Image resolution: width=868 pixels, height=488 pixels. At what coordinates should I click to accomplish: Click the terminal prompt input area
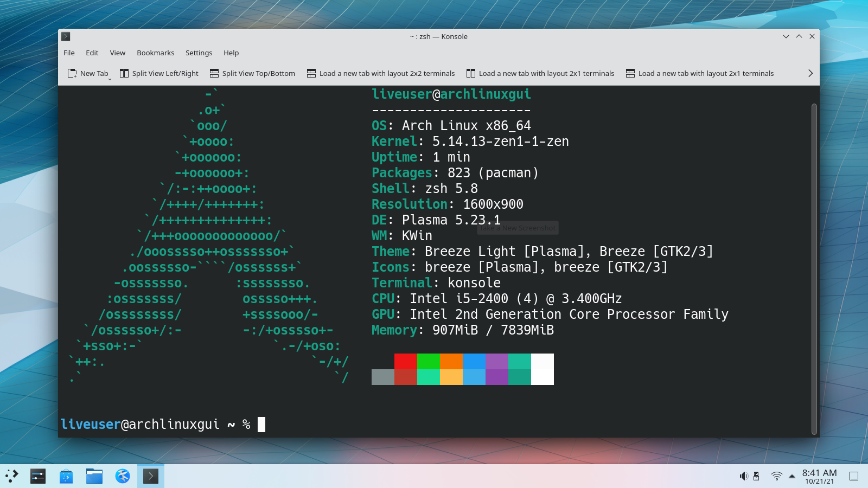point(263,425)
